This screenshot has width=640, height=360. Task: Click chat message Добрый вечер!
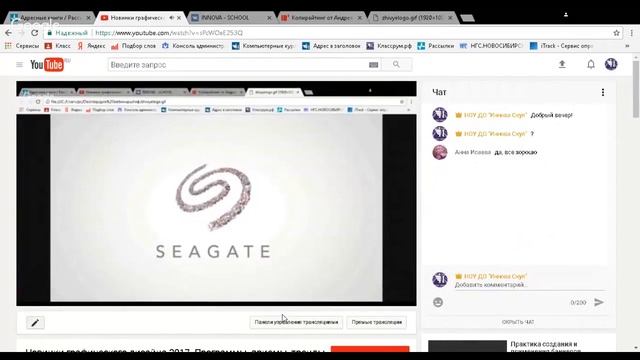click(x=551, y=115)
